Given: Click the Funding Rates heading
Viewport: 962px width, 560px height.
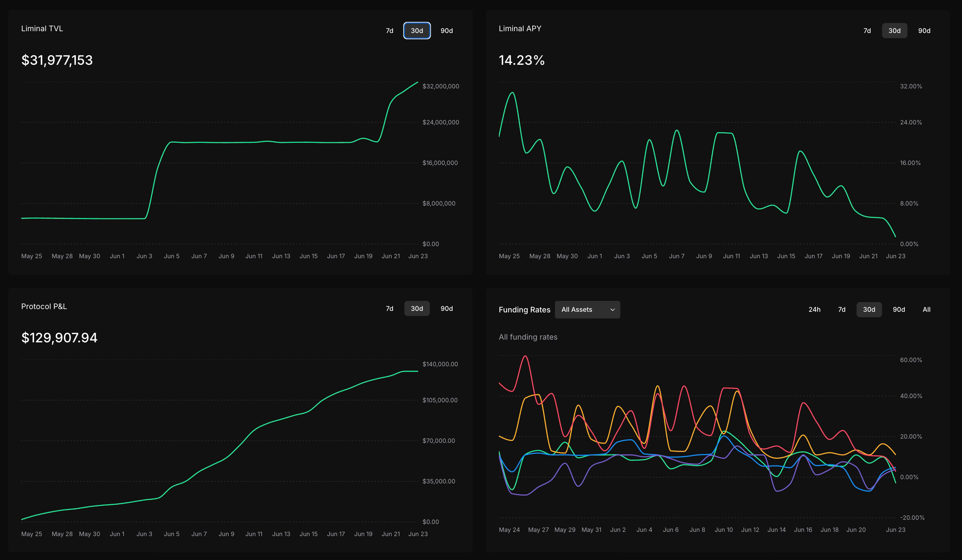Looking at the screenshot, I should (524, 310).
